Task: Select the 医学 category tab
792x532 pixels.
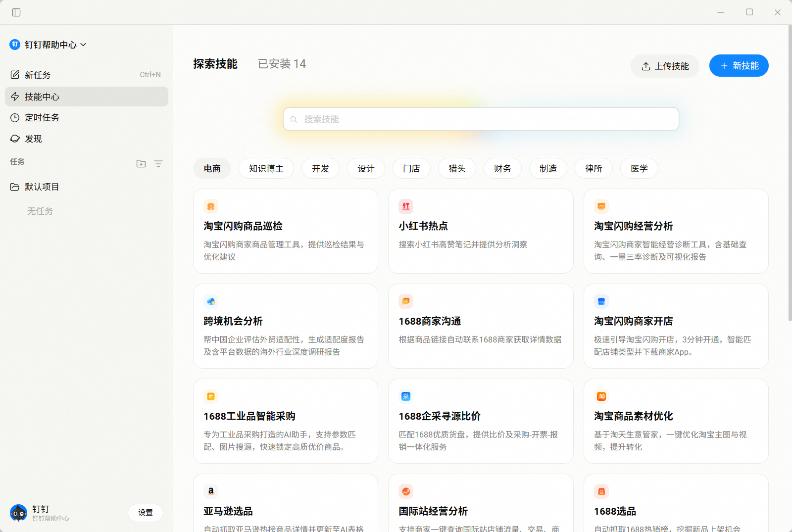Action: pyautogui.click(x=639, y=168)
